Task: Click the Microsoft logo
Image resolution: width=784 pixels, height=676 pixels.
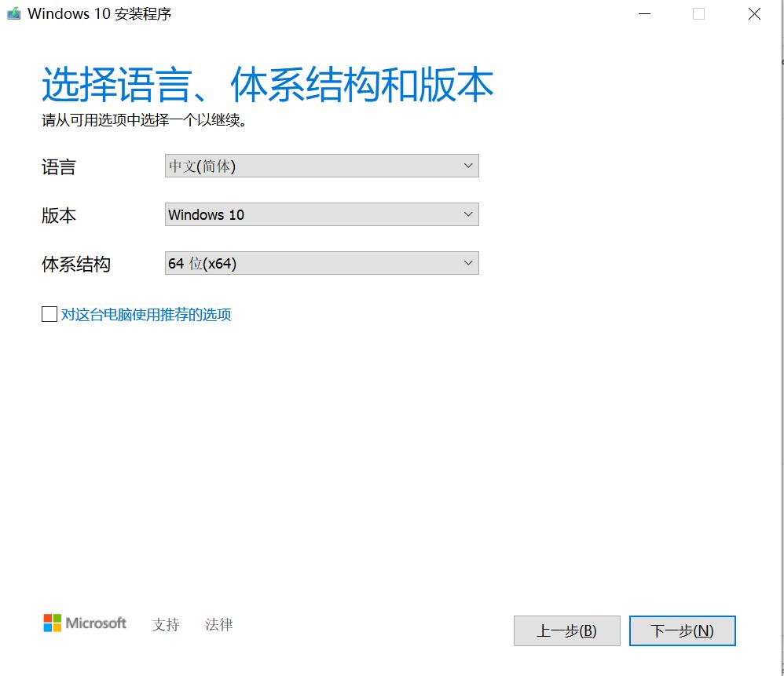Action: pyautogui.click(x=84, y=623)
